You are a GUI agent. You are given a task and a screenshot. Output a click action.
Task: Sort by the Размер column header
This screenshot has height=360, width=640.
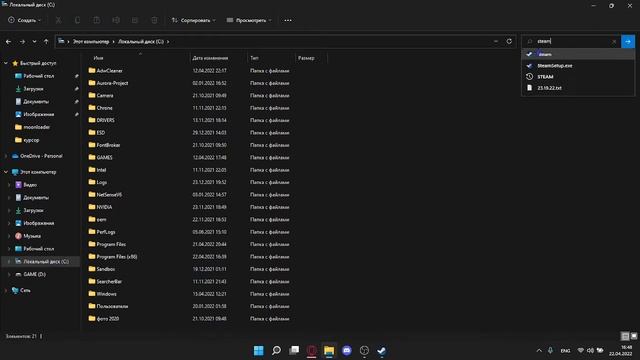point(306,58)
